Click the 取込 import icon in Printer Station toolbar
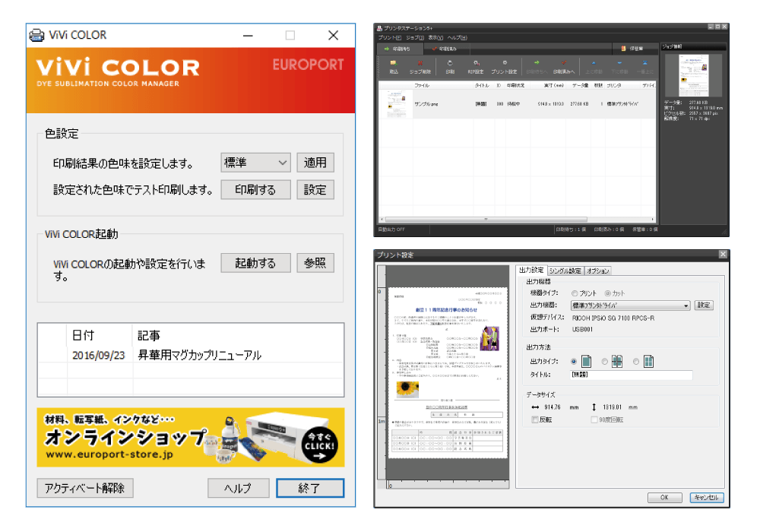The height and width of the screenshot is (532, 760). pyautogui.click(x=394, y=63)
